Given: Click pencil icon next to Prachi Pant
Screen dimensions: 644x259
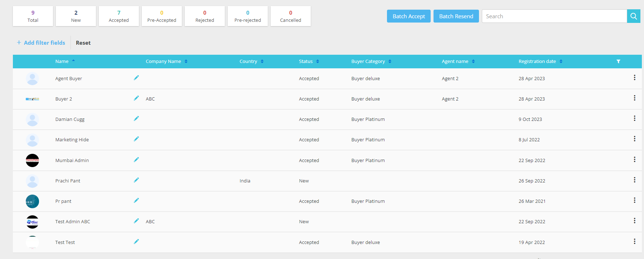Looking at the screenshot, I should coord(136,180).
